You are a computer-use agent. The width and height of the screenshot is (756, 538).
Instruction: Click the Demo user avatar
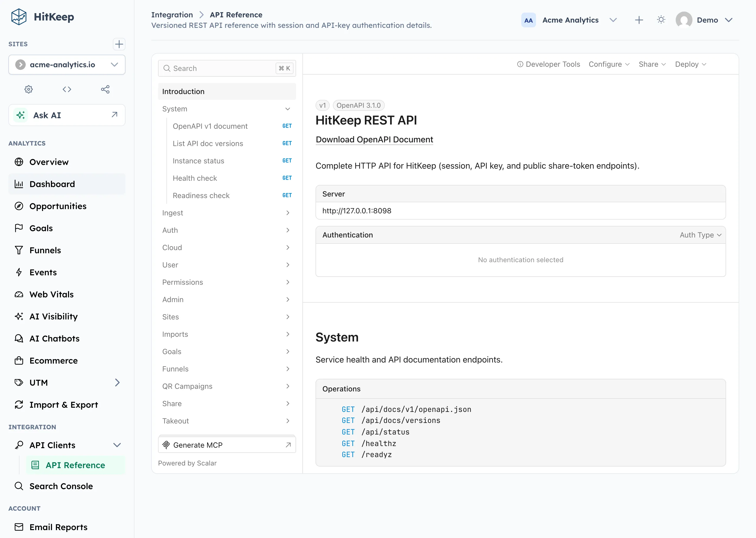[684, 20]
